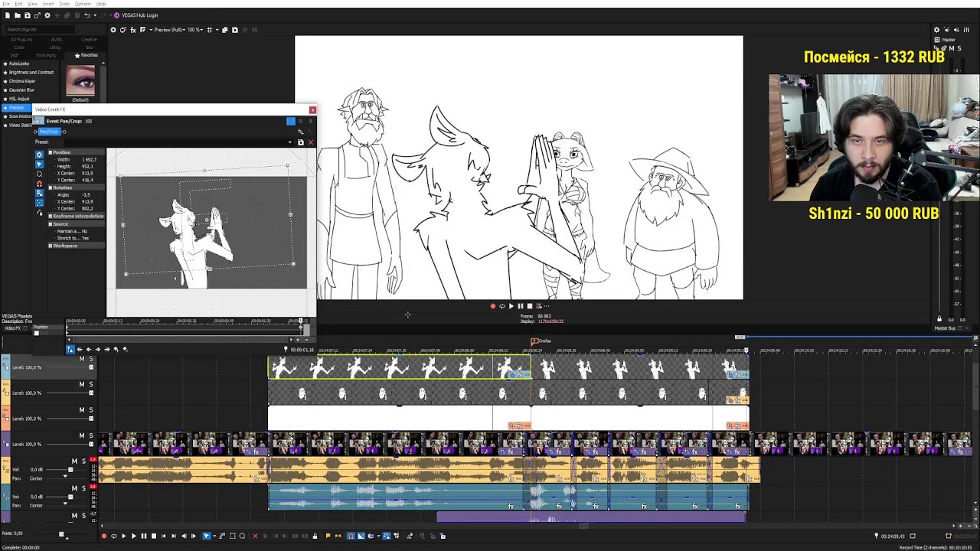Screen dimensions: 980x551
Task: Select the Brightness and Contrast plug-in
Action: pyautogui.click(x=31, y=73)
